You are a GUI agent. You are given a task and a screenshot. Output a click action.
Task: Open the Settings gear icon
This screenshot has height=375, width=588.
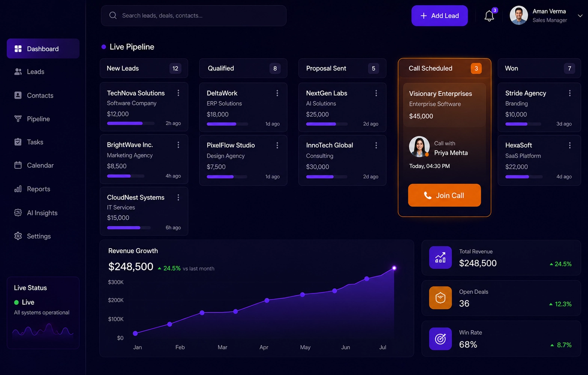[18, 236]
